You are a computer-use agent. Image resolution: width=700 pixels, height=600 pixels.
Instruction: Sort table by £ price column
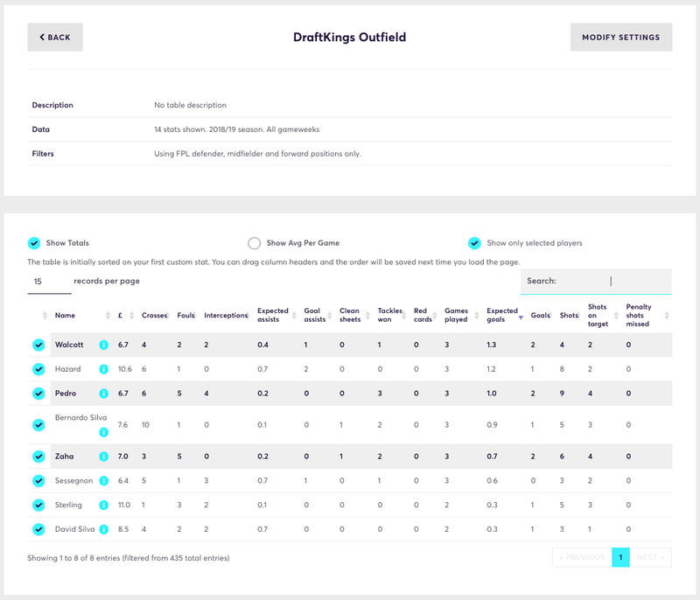tap(125, 316)
